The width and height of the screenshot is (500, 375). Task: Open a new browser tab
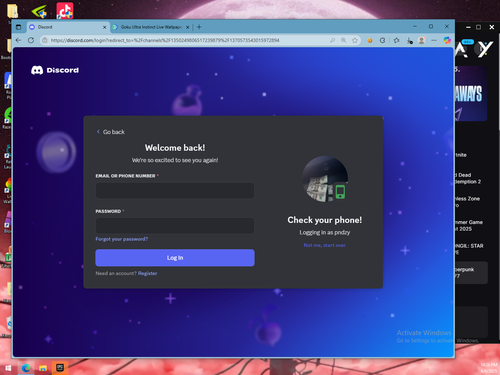click(199, 27)
